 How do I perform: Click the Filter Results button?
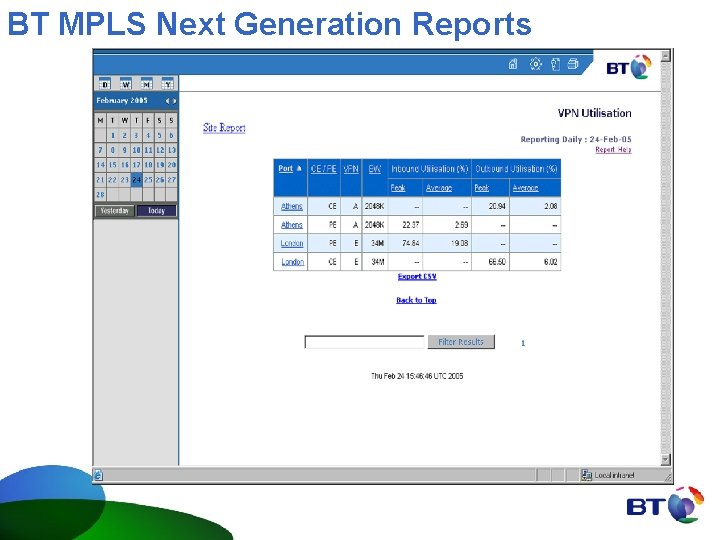pyautogui.click(x=461, y=342)
